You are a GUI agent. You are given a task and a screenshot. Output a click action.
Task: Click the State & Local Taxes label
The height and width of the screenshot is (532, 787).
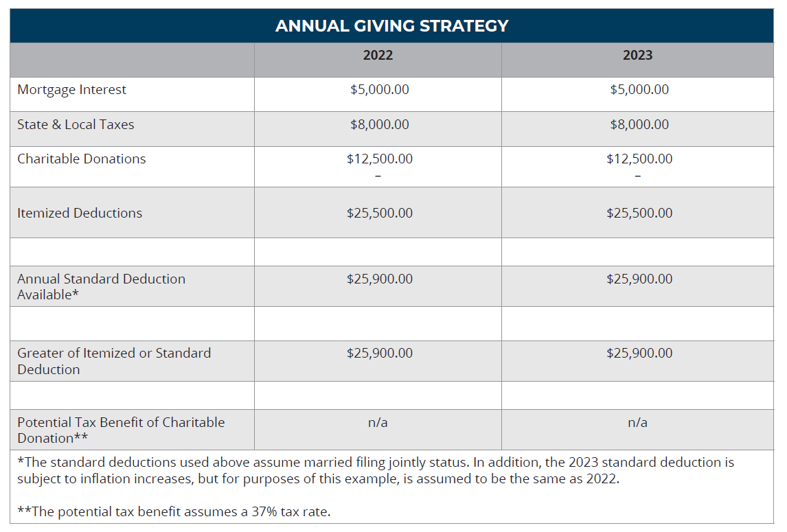coord(76,125)
